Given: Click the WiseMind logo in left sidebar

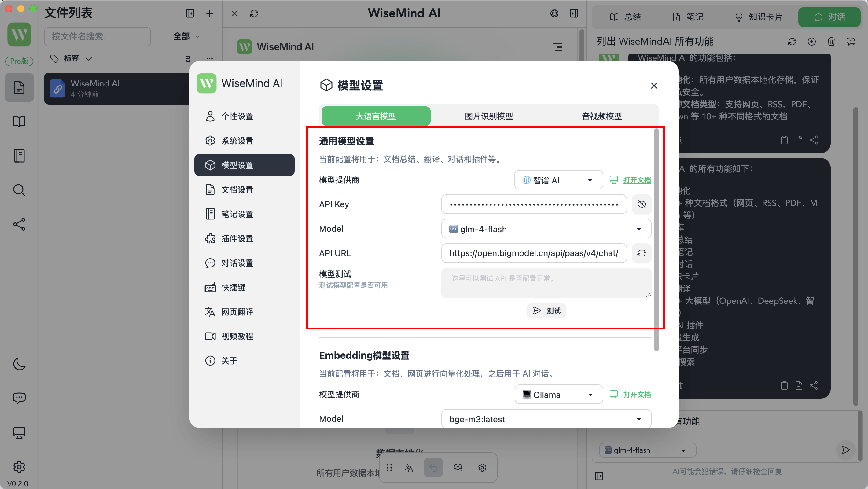Looking at the screenshot, I should pyautogui.click(x=19, y=34).
